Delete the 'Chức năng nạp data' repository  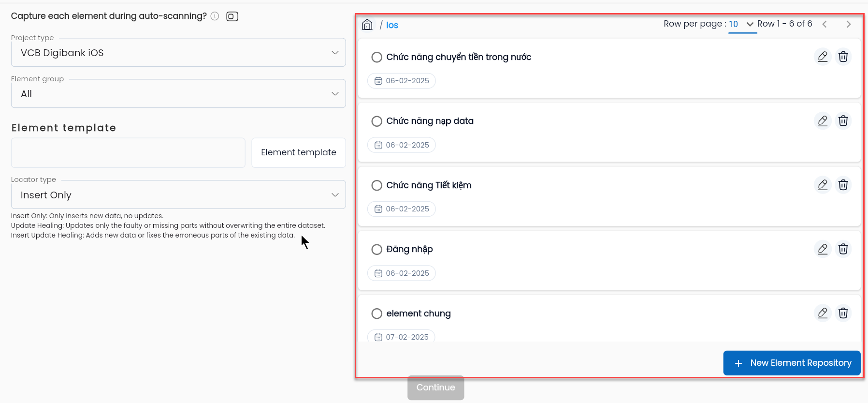843,120
